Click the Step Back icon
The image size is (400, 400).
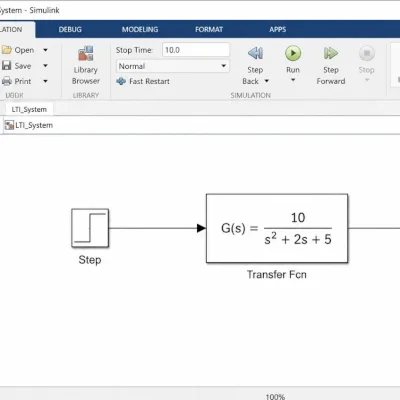[x=255, y=53]
